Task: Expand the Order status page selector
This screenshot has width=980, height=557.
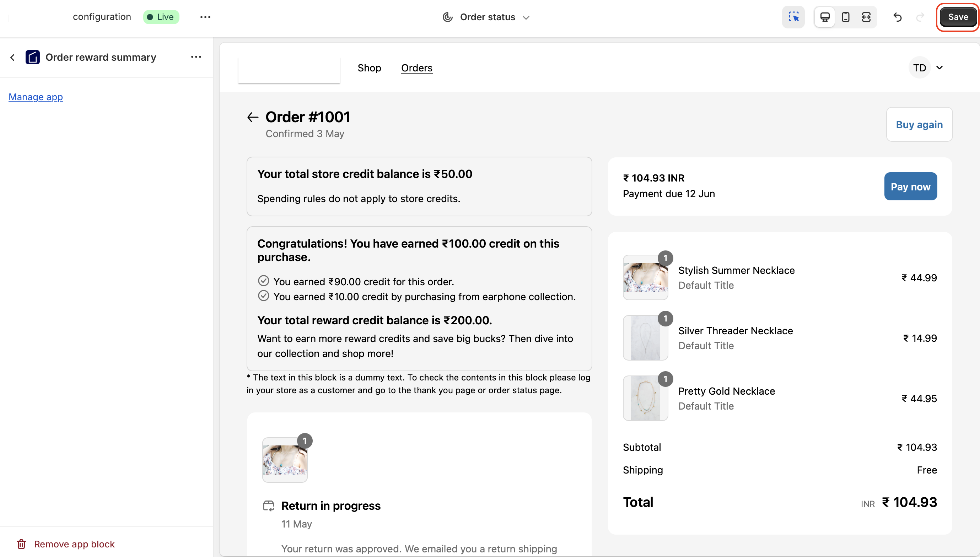Action: click(x=487, y=17)
